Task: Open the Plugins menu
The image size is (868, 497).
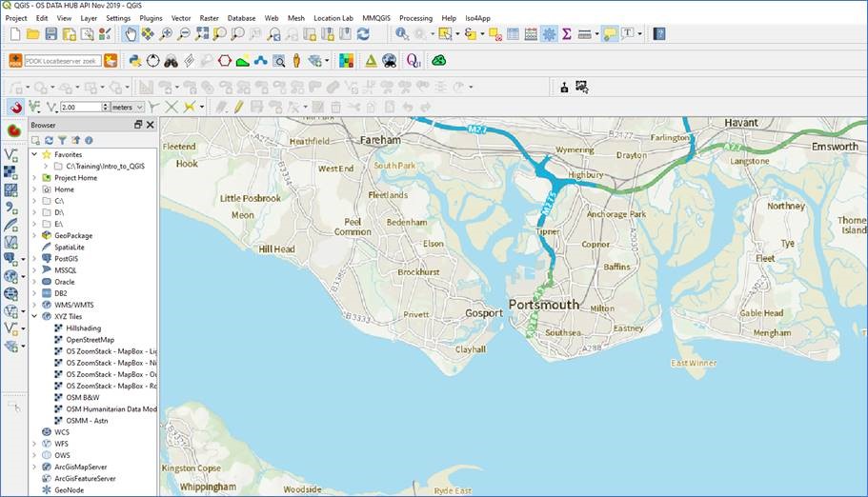Action: click(151, 18)
